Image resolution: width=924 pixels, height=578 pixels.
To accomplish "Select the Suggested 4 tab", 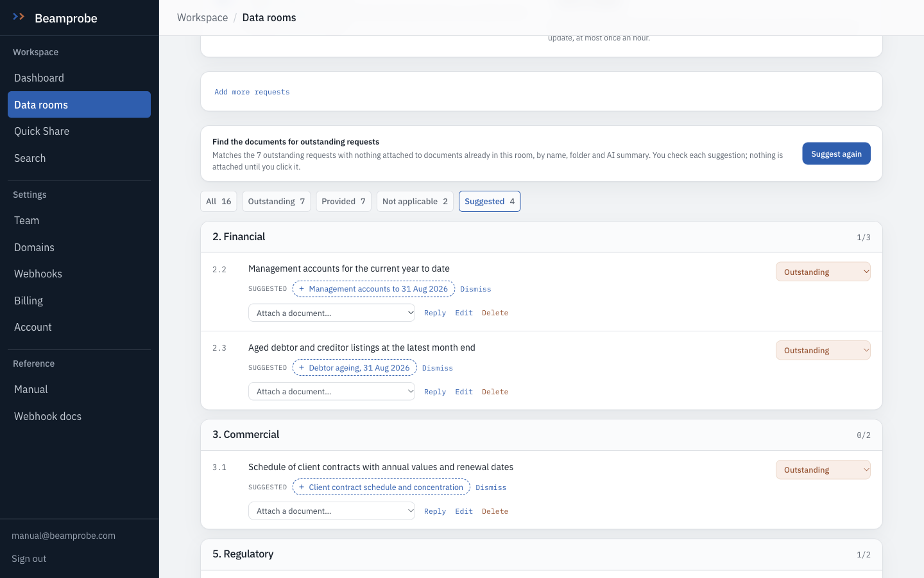I will tap(490, 201).
